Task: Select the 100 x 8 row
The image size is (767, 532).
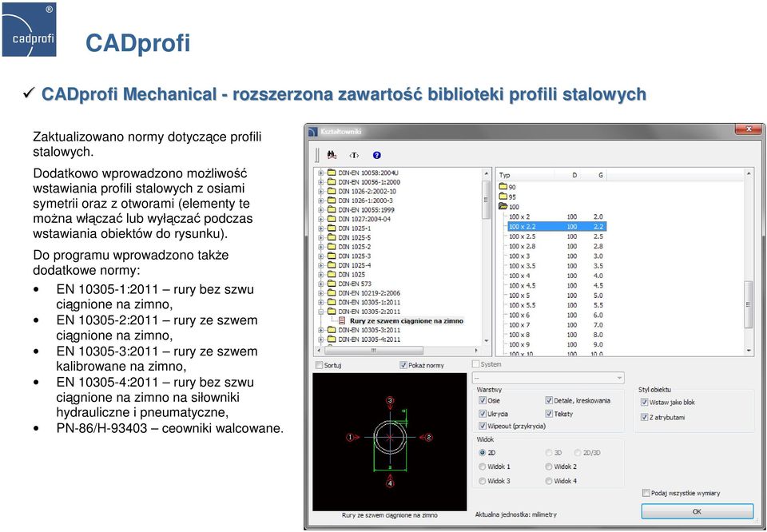Action: (557, 335)
